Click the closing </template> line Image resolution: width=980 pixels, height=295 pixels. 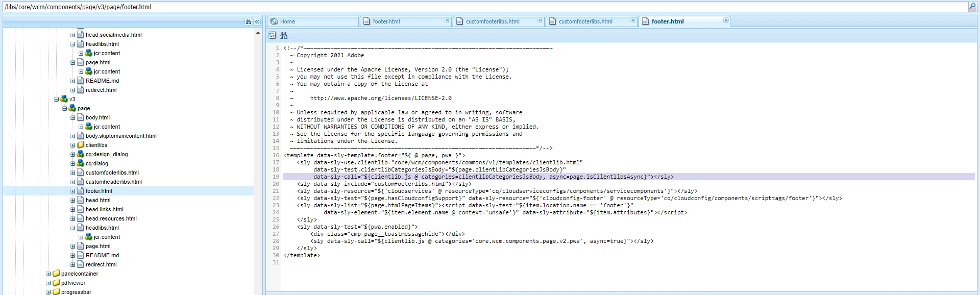(302, 255)
